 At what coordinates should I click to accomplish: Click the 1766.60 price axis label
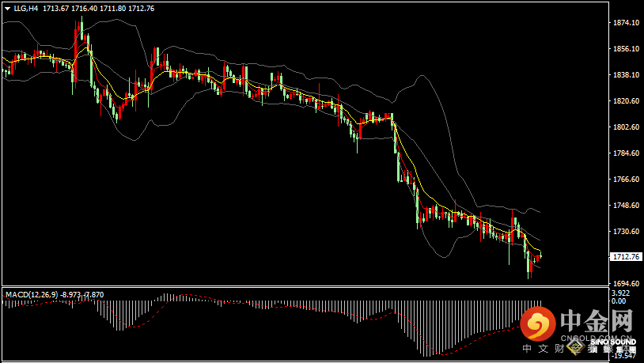click(626, 180)
